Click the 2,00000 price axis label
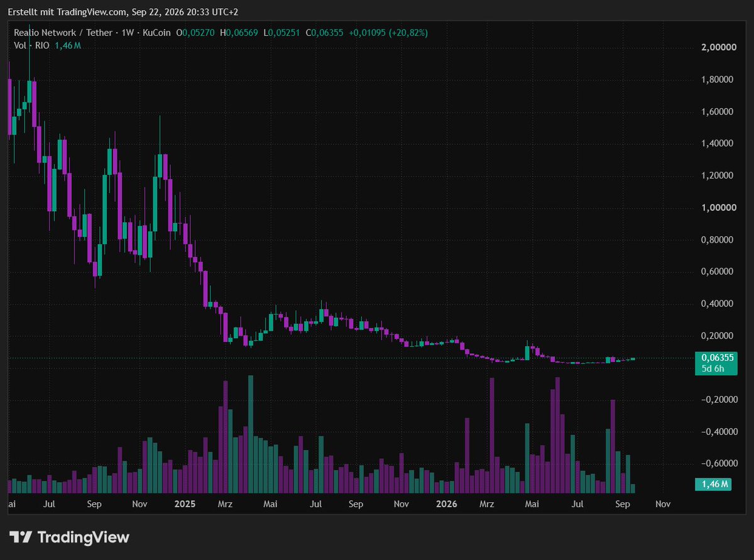754x560 pixels. pos(718,48)
